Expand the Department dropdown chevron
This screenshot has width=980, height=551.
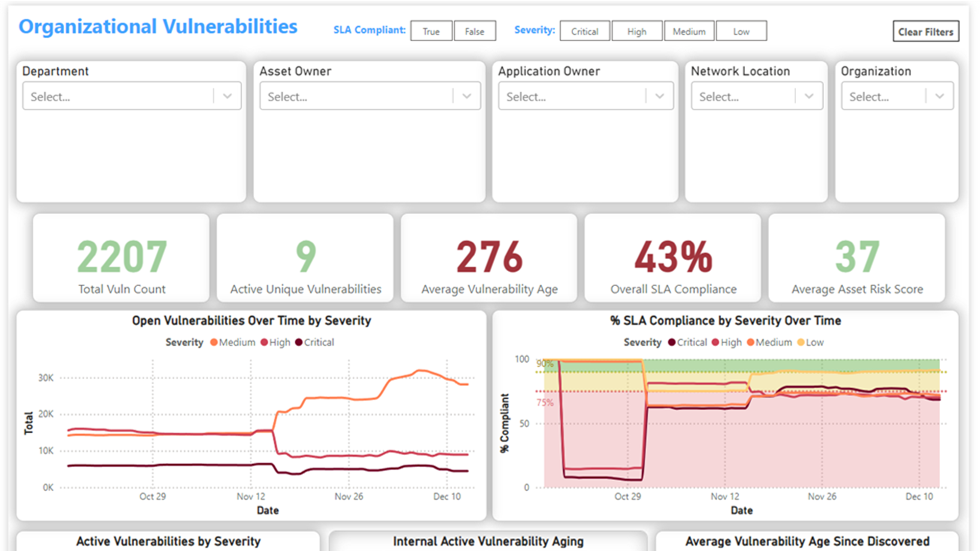coord(228,96)
